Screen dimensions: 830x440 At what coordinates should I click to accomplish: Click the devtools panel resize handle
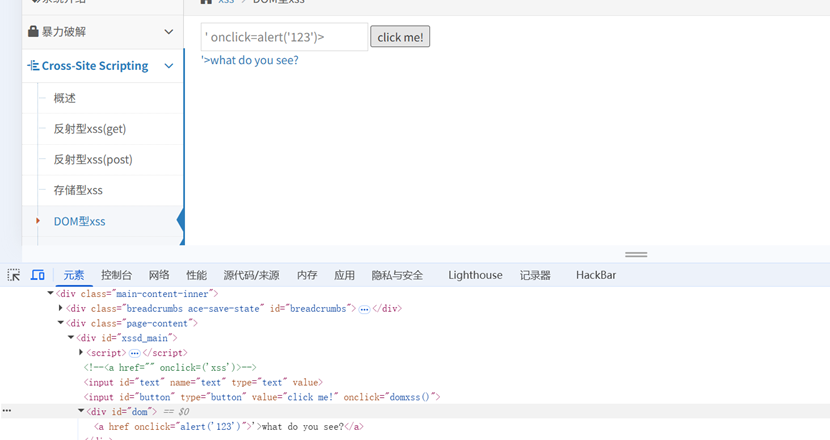pos(636,254)
